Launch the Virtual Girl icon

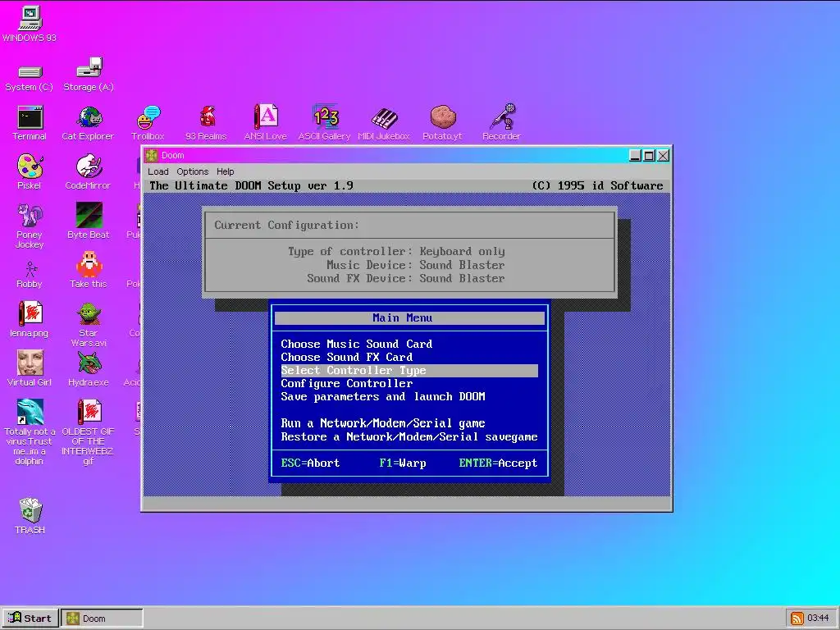coord(30,368)
